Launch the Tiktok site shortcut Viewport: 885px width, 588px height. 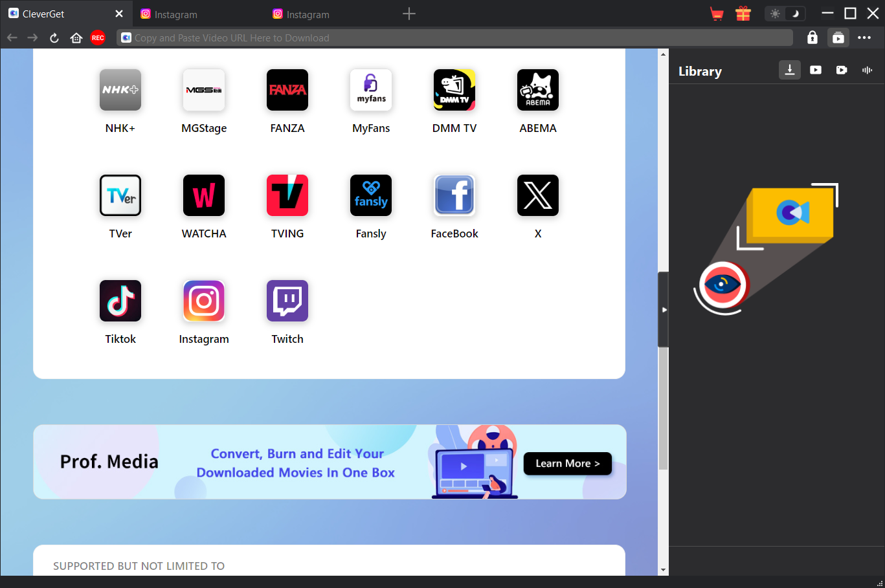(120, 301)
